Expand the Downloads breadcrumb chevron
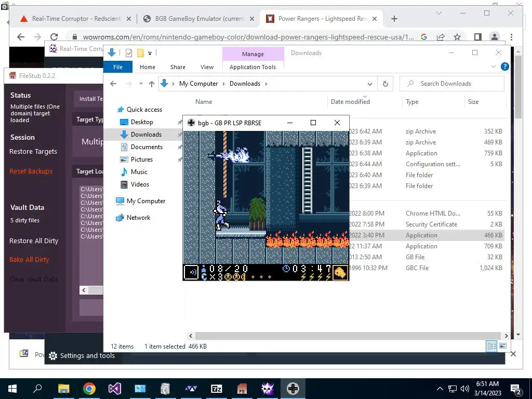Viewport: 532px width, 399px height. tap(266, 84)
